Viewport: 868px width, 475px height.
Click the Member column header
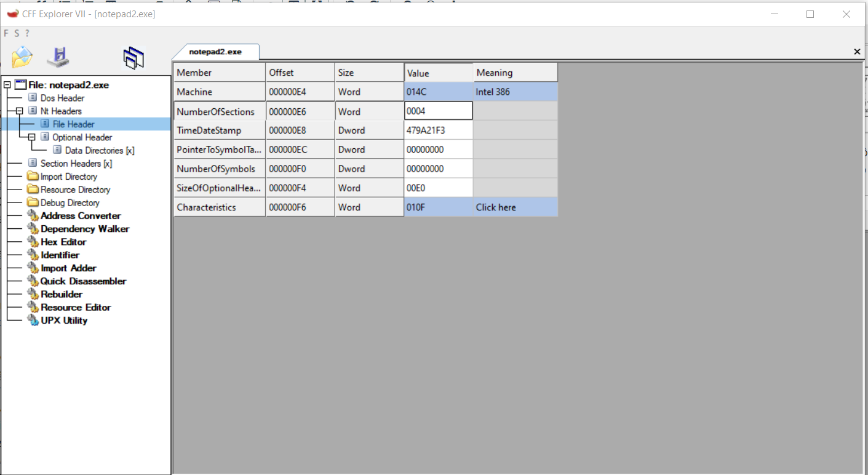(220, 73)
